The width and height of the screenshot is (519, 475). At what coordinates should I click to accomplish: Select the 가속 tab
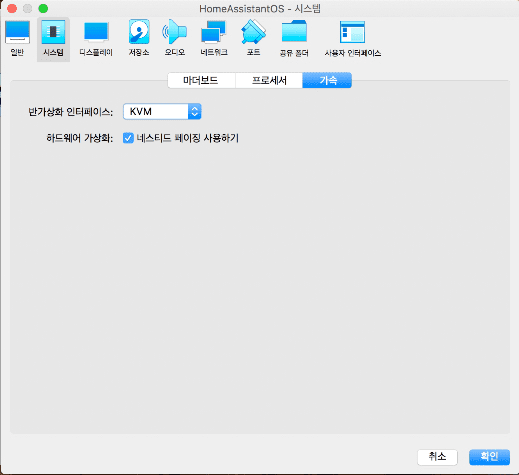(x=327, y=80)
